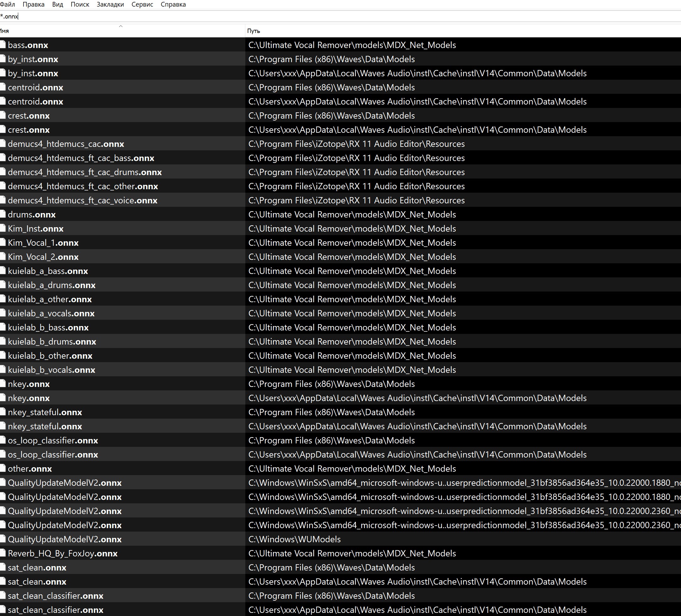The height and width of the screenshot is (616, 681).
Task: Click file icon beside drums.onnx
Action: pos(3,214)
